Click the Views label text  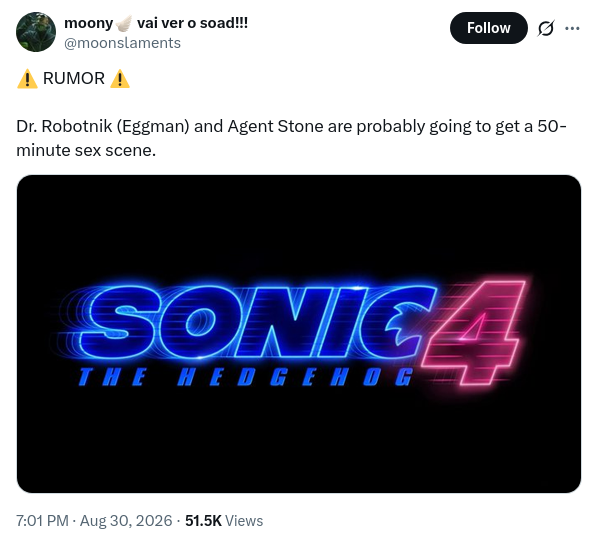coord(244,521)
